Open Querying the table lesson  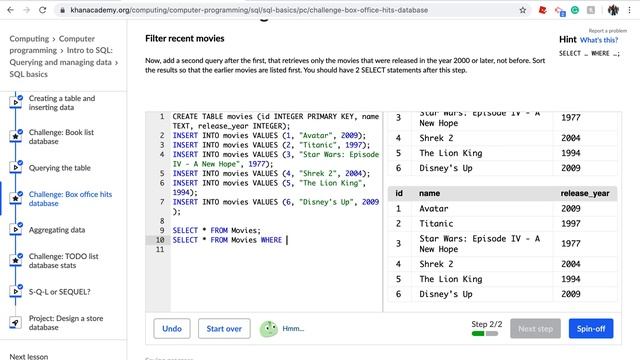(60, 168)
